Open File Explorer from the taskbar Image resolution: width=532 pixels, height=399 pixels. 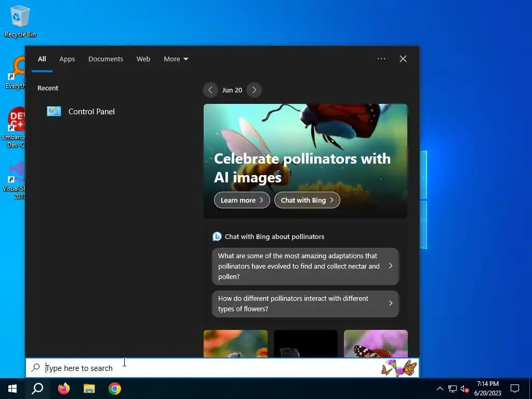89,389
